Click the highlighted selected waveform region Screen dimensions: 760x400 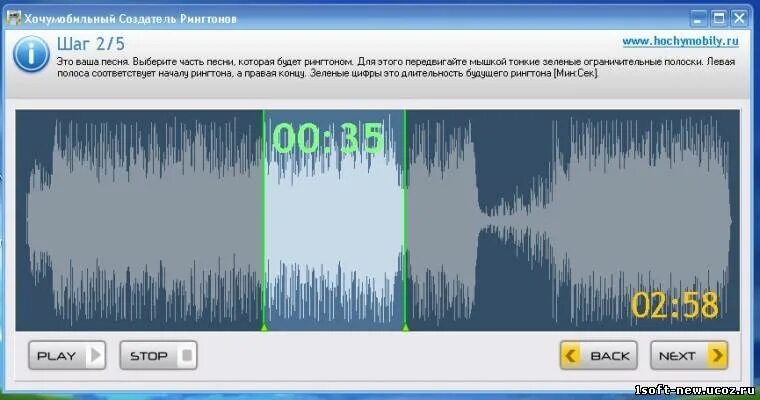tap(334, 221)
